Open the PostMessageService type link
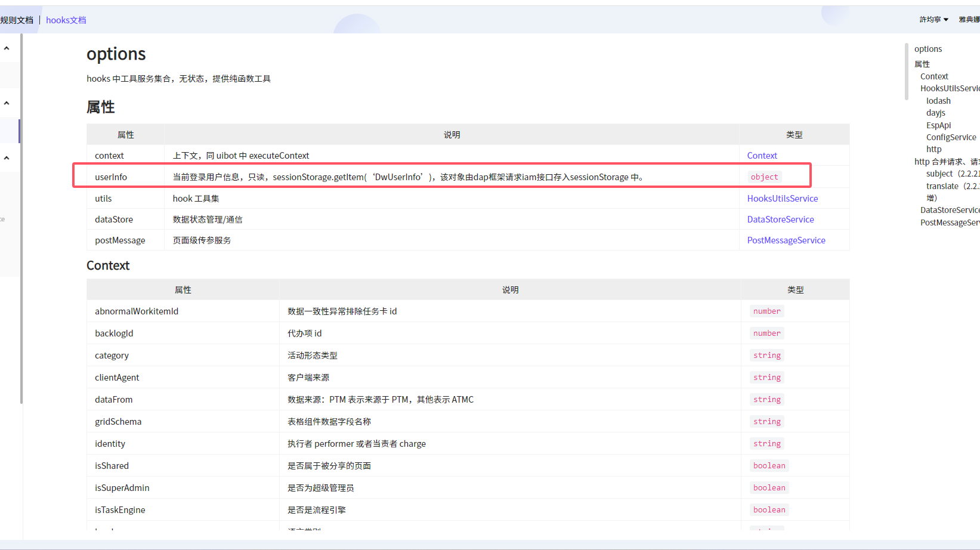The width and height of the screenshot is (980, 550). pos(786,240)
